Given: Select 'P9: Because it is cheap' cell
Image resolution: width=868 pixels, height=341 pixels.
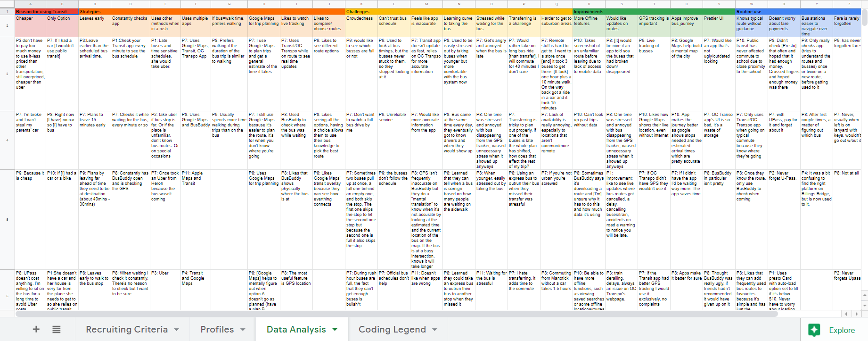Looking at the screenshot, I should click(x=30, y=219).
